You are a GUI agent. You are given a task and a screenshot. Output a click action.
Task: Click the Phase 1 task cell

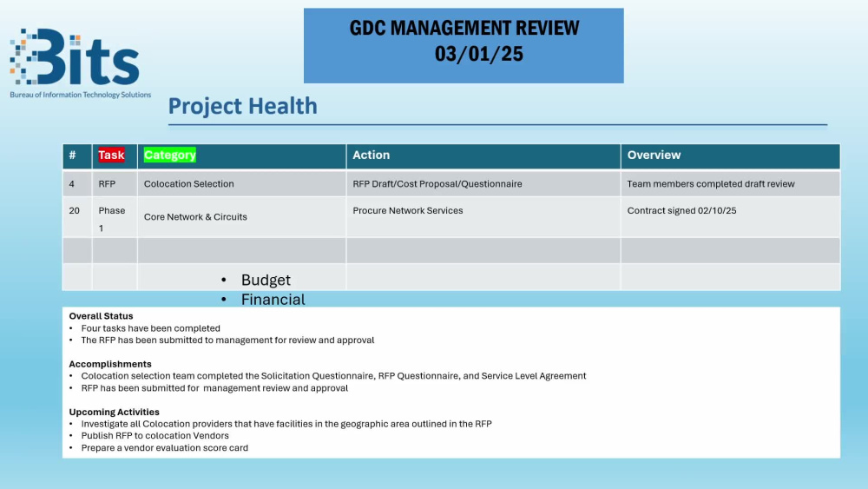[x=115, y=217]
